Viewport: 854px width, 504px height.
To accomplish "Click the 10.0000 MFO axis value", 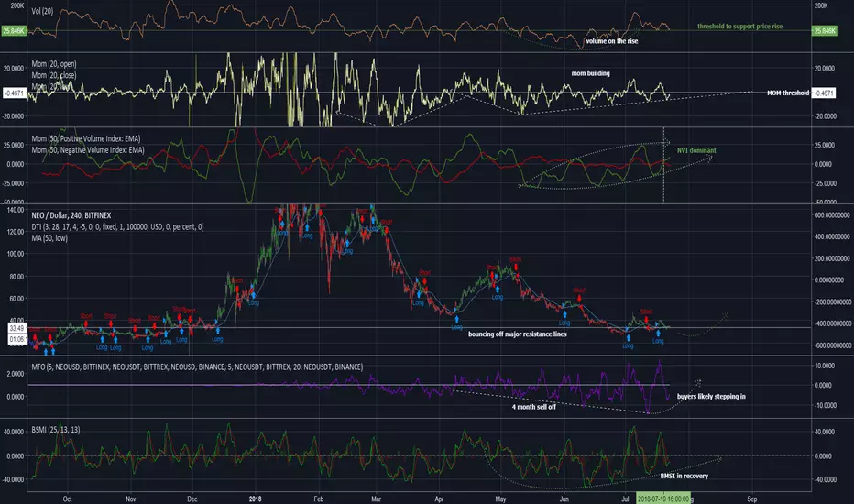I will tap(825, 366).
